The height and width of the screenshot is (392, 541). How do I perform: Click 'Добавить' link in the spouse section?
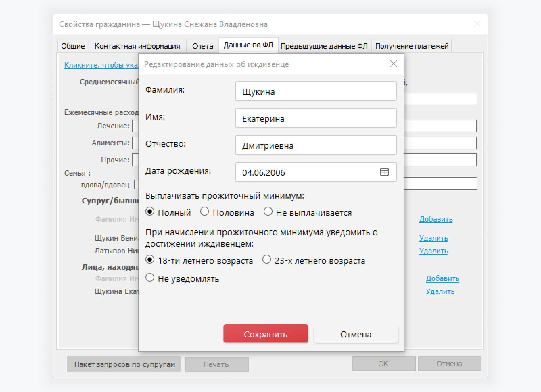[436, 219]
